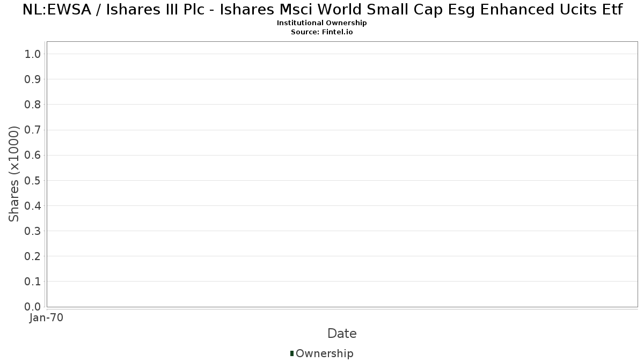The width and height of the screenshot is (644, 362).
Task: Click the dark green Ownership legend swatch
Action: point(292,353)
